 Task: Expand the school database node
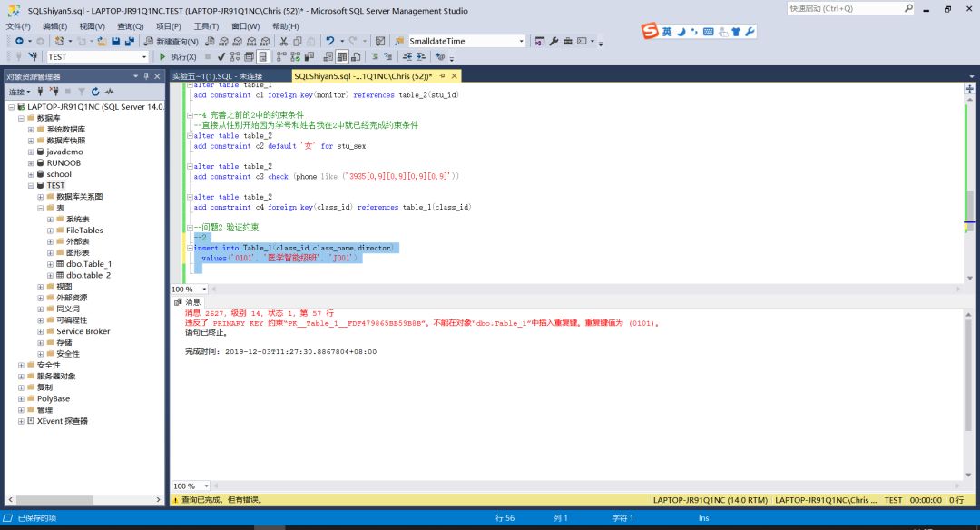click(x=31, y=174)
